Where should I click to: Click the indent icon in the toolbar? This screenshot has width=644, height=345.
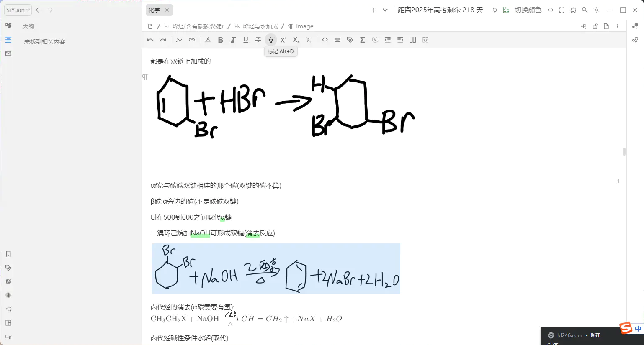point(388,40)
